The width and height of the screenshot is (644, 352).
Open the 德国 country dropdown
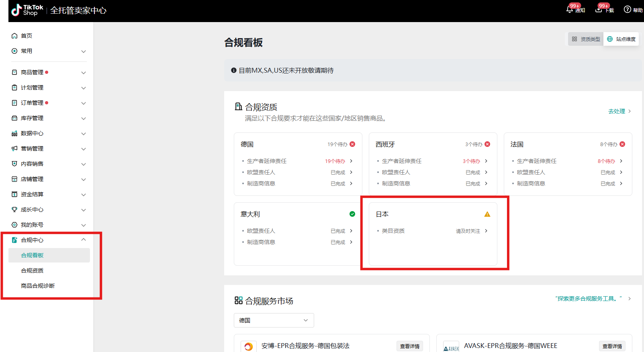coord(274,320)
